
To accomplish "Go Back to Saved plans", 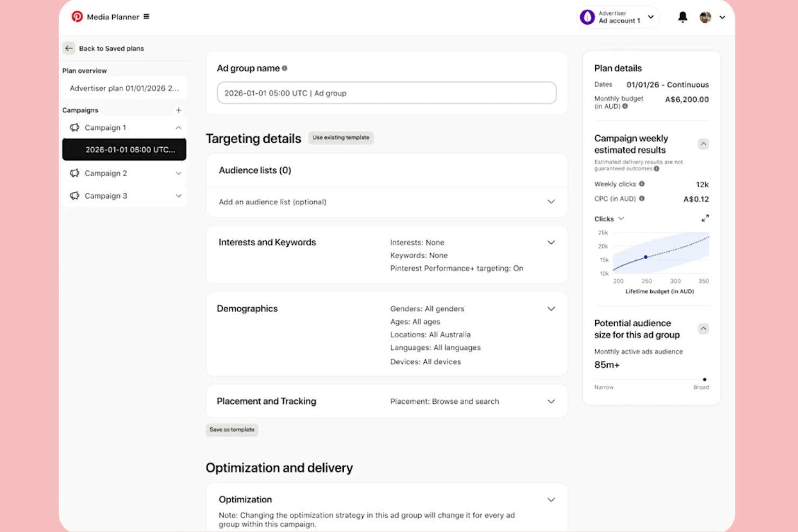I will [x=112, y=49].
